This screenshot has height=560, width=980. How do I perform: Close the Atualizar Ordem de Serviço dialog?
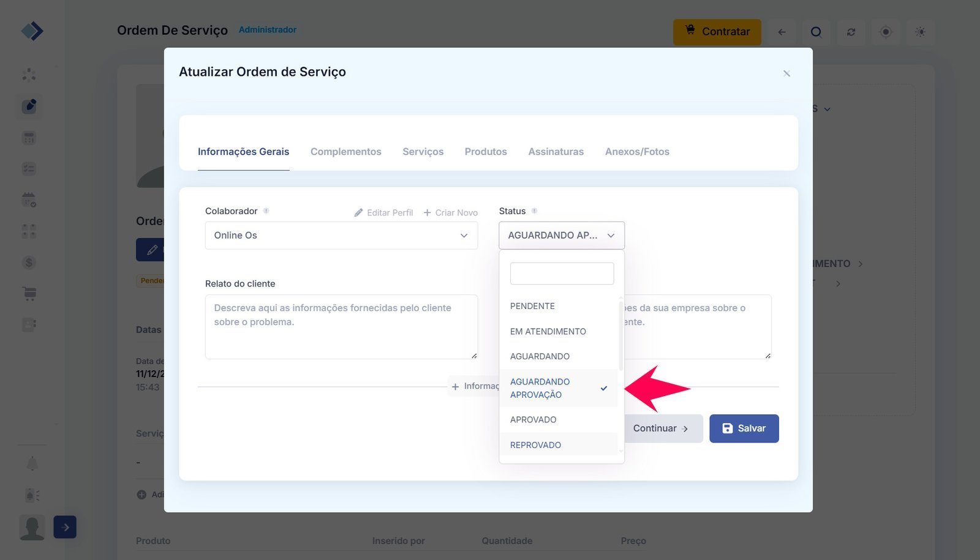click(786, 73)
